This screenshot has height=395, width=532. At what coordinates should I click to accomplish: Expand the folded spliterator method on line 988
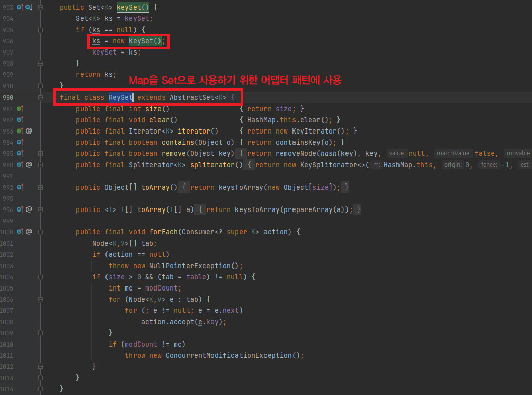[40, 165]
